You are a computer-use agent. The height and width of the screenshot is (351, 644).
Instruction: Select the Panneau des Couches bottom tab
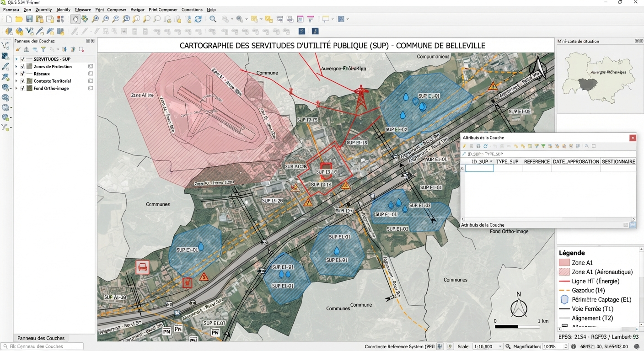(41, 338)
